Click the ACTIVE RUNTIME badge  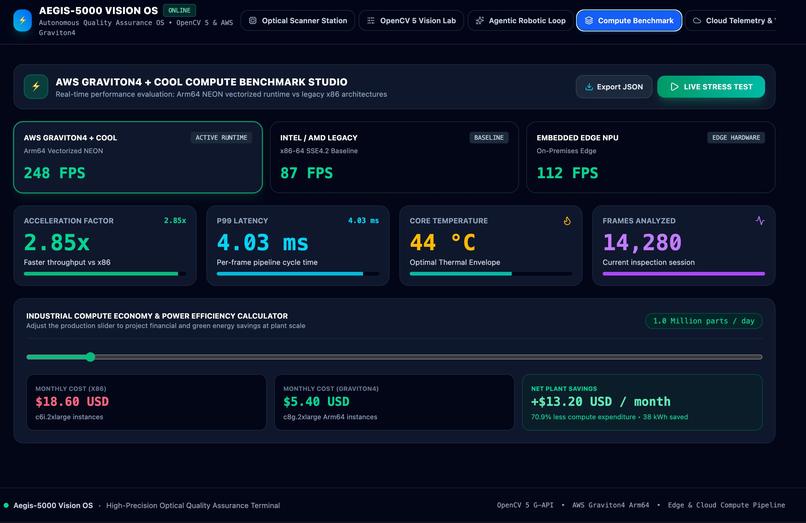click(221, 138)
